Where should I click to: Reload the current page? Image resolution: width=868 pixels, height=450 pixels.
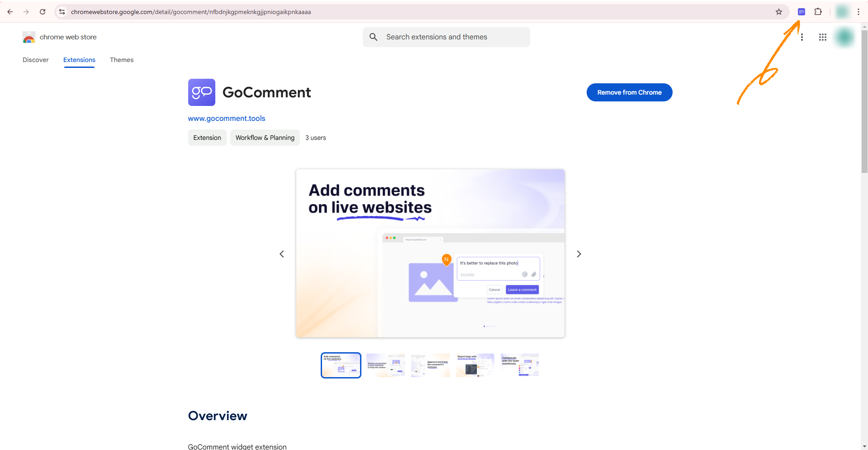43,12
